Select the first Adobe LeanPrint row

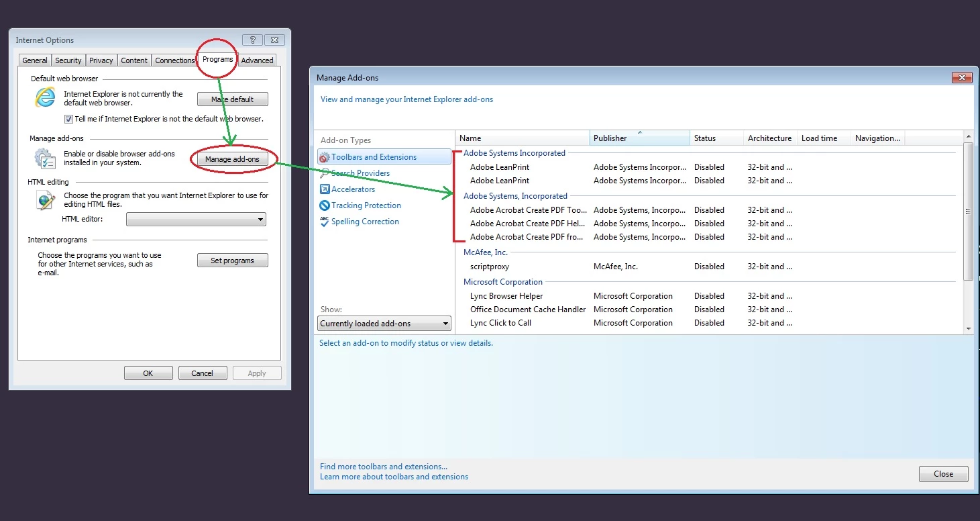coord(709,167)
